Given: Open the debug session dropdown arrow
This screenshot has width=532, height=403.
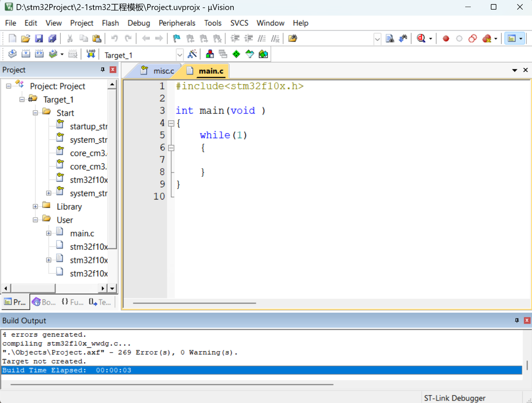Looking at the screenshot, I should click(430, 38).
